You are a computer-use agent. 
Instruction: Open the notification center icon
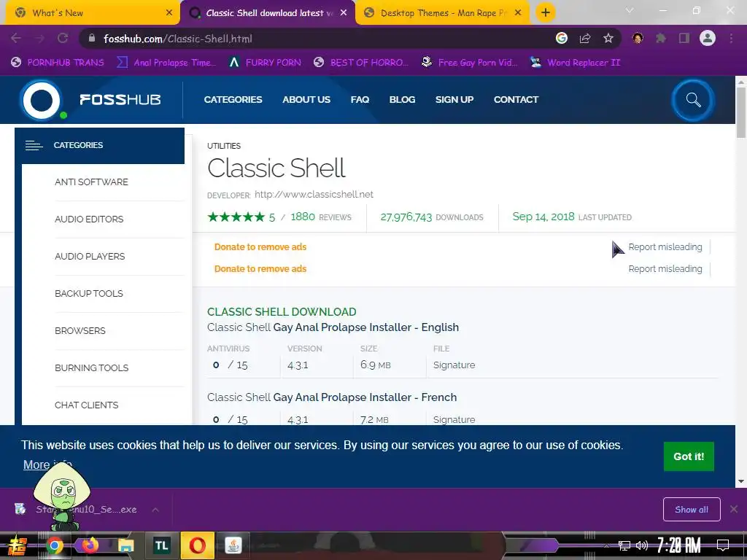coord(723,545)
